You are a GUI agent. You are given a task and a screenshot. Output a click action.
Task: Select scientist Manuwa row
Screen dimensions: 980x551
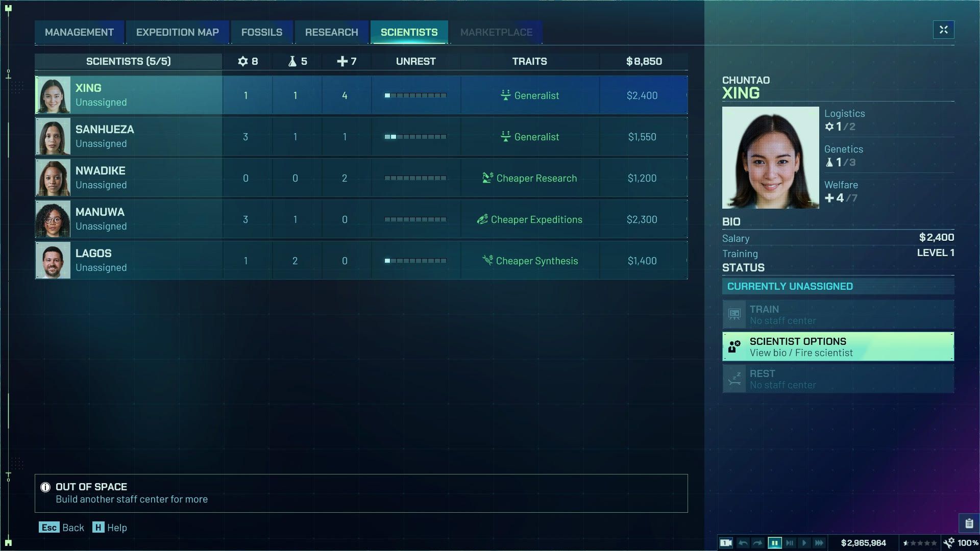click(x=361, y=219)
